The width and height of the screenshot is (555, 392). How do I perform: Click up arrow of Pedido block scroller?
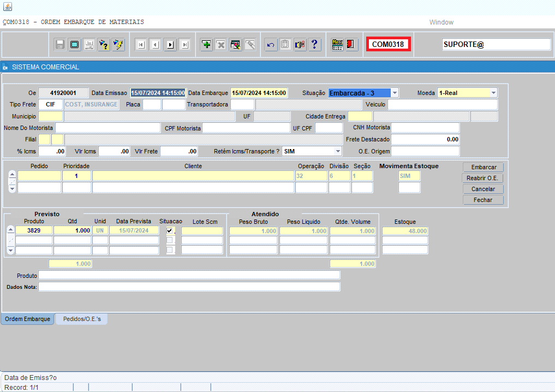[x=13, y=175]
